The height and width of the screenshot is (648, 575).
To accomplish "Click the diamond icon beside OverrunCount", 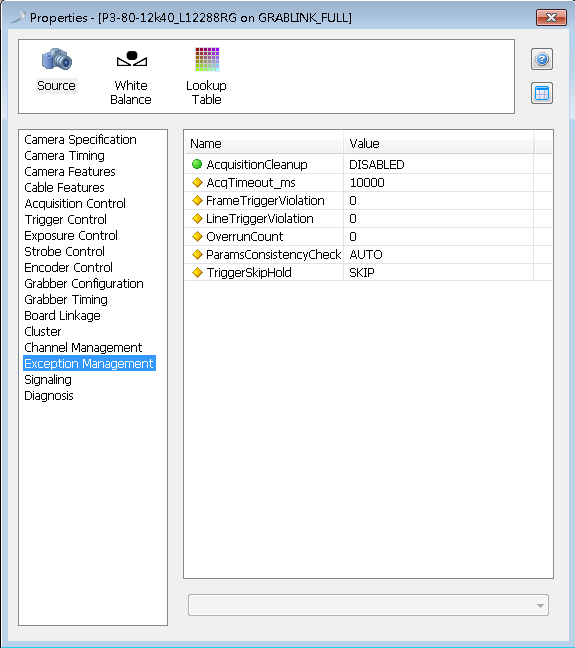I will (197, 236).
